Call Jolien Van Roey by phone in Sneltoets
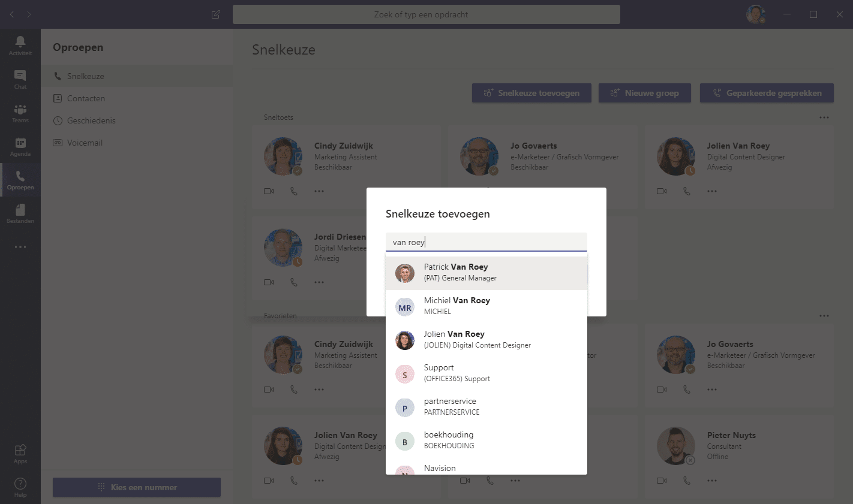 (687, 191)
